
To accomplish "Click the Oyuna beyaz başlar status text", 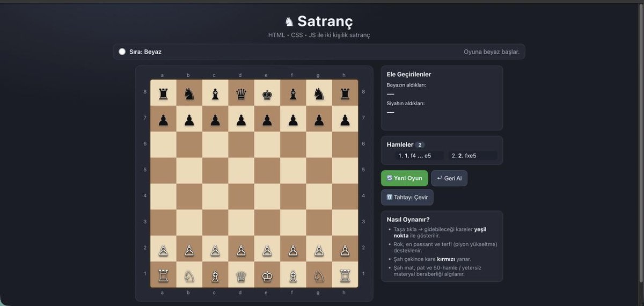I will point(492,52).
